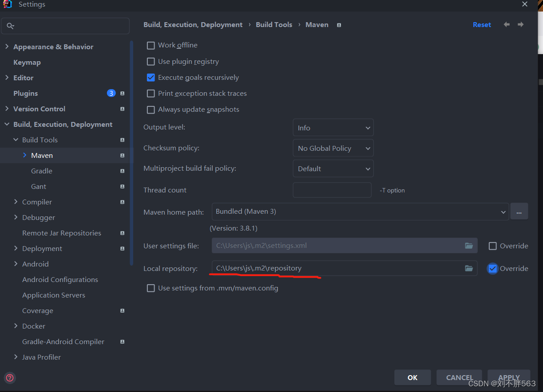Expand the Docker node
Image resolution: width=543 pixels, height=392 pixels.
(16, 326)
